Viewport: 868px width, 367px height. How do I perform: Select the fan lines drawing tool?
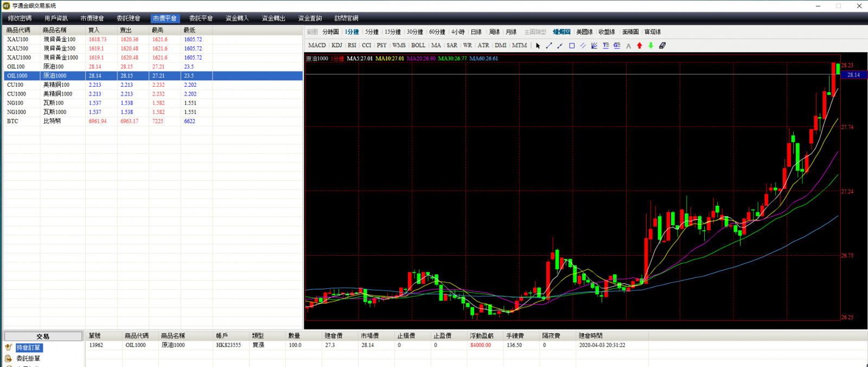tap(595, 46)
